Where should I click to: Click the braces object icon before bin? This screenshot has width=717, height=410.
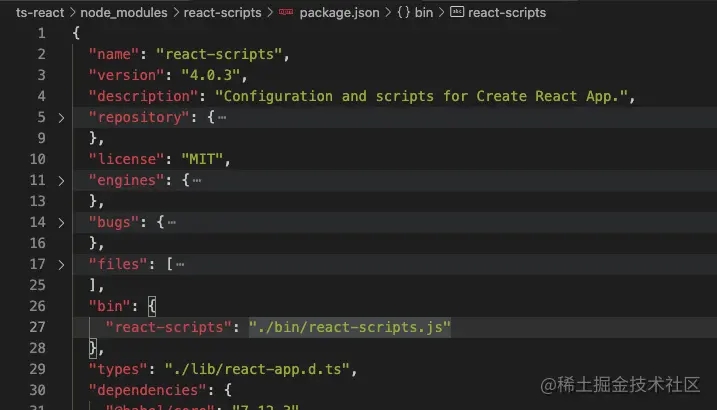coord(403,12)
